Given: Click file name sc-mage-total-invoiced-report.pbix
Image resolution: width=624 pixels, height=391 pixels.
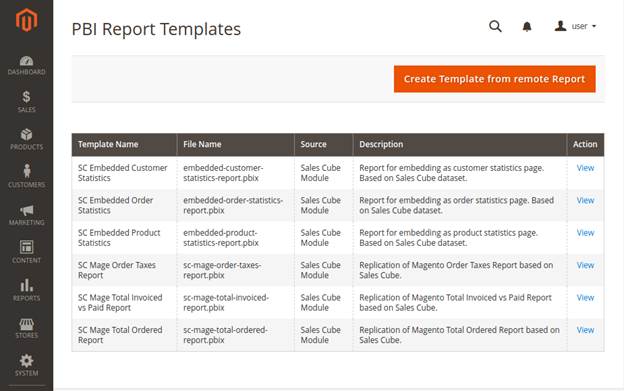Looking at the screenshot, I should [x=226, y=303].
